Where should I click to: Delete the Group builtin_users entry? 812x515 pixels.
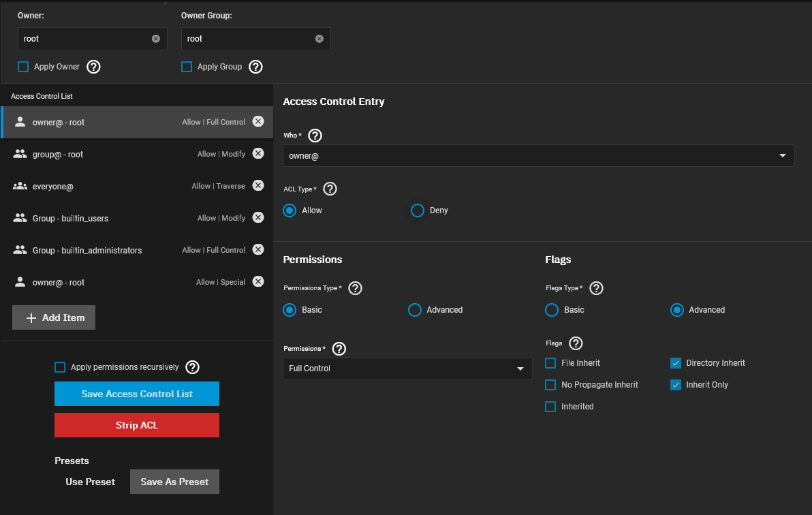258,217
